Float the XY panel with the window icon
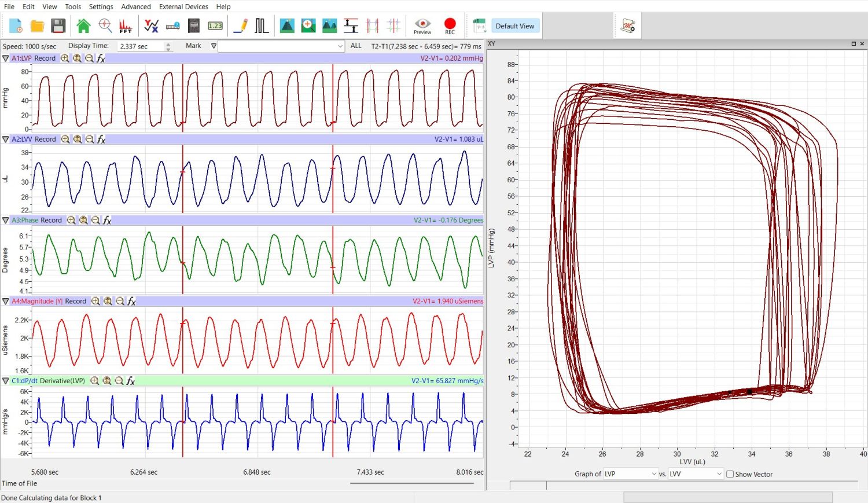The height and width of the screenshot is (503, 868). click(853, 43)
